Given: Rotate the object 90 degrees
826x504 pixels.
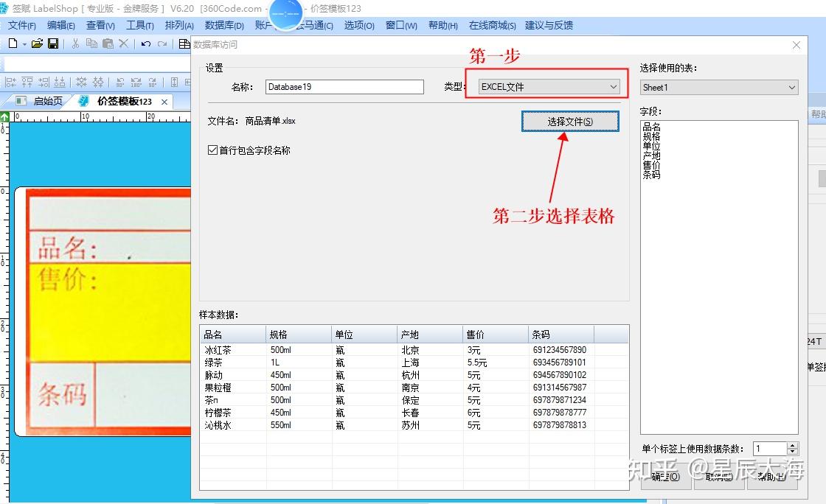Looking at the screenshot, I should [x=119, y=83].
